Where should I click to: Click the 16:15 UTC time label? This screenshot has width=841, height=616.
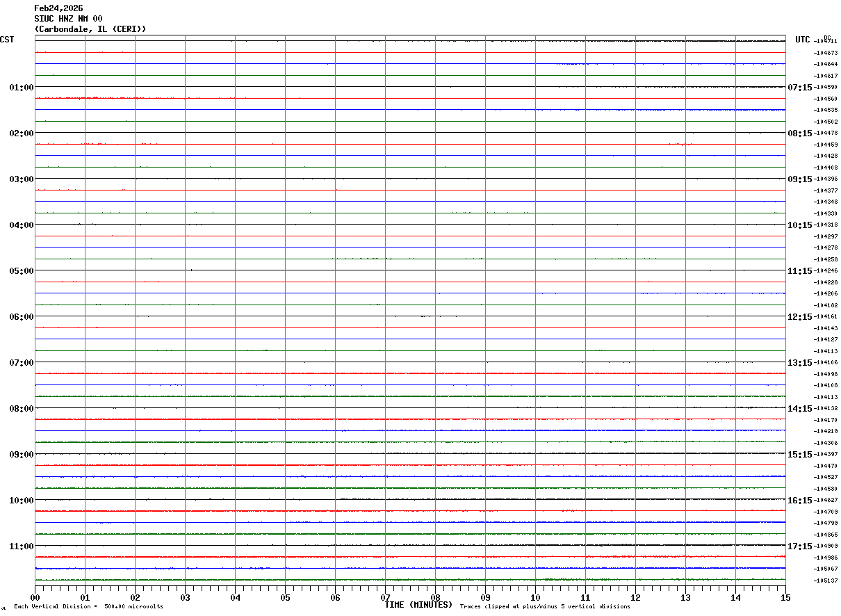coord(799,501)
